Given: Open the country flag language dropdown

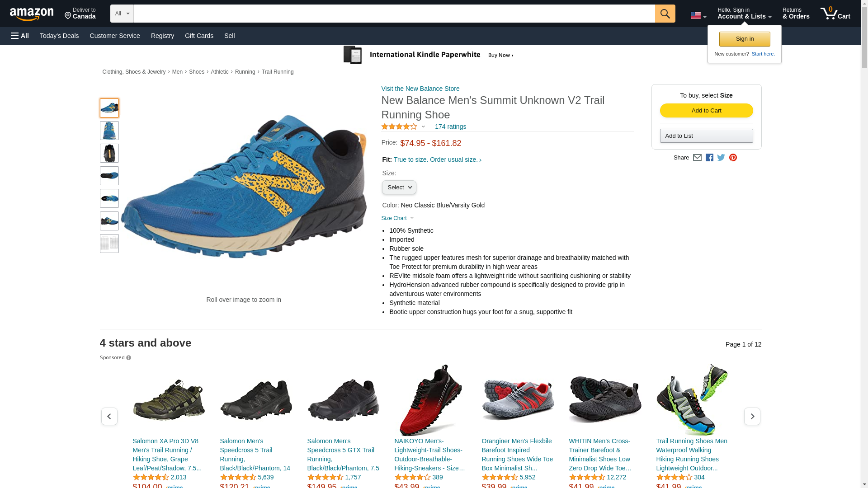Looking at the screenshot, I should (x=698, y=15).
